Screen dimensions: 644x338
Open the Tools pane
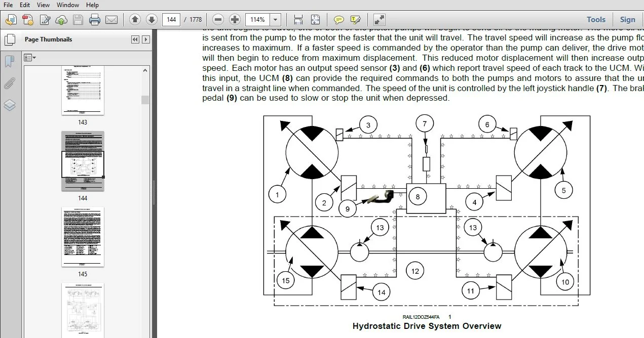click(596, 20)
